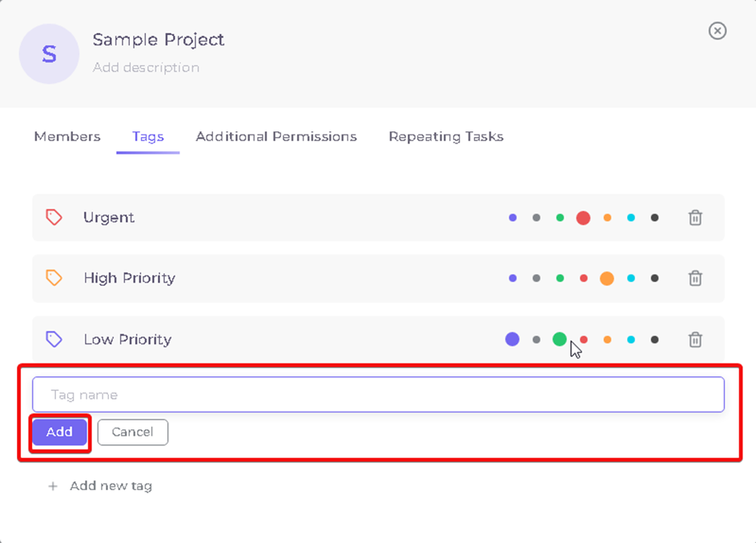Focus the Tag name input field

[x=378, y=395]
